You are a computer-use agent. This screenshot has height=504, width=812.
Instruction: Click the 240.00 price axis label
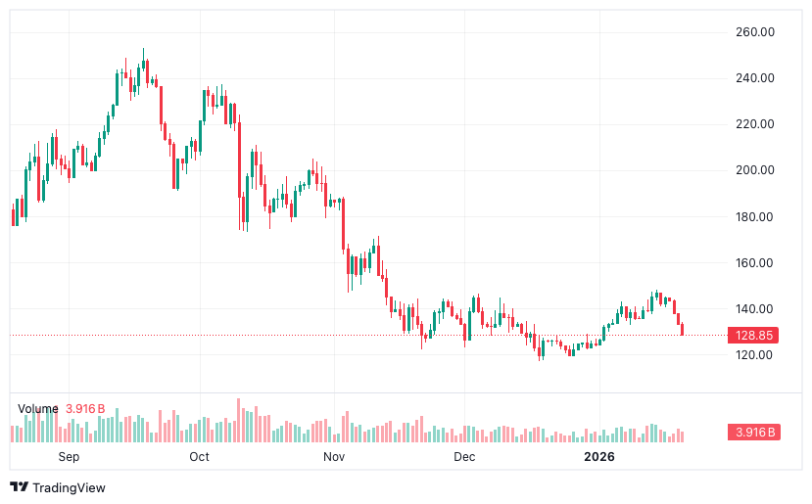(x=755, y=78)
